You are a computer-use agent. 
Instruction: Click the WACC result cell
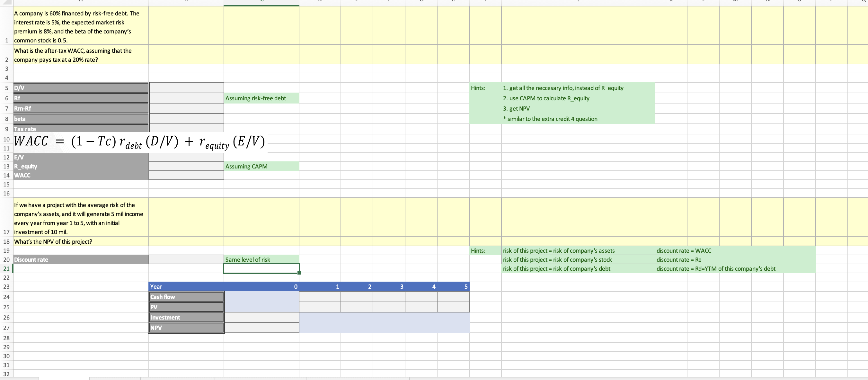click(x=186, y=175)
